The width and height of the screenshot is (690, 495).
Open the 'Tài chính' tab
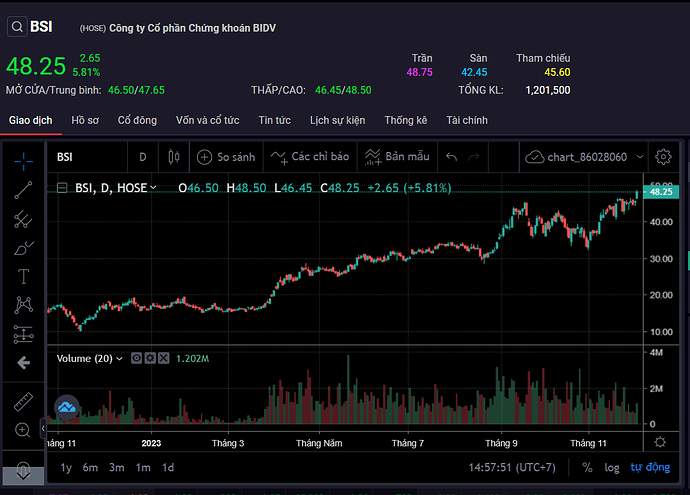point(467,120)
